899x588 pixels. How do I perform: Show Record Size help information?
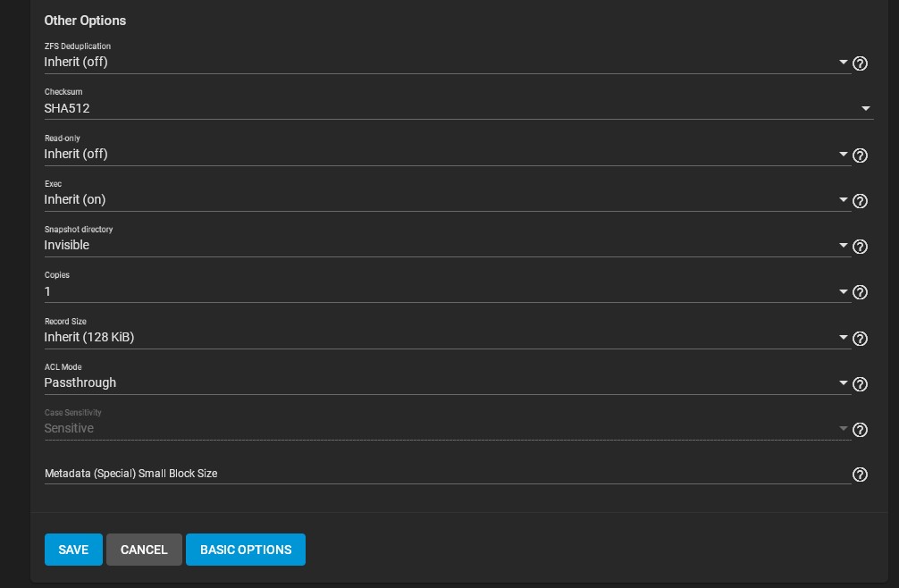pyautogui.click(x=860, y=339)
